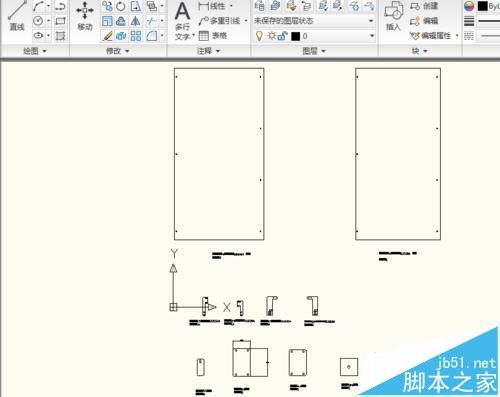Viewport: 500px width, 397px height.
Task: Open the 多行文字 multiline text tool
Action: (x=183, y=21)
